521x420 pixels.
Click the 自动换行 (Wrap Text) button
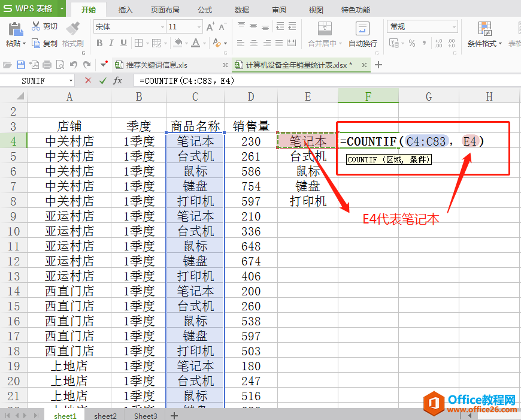click(x=363, y=35)
